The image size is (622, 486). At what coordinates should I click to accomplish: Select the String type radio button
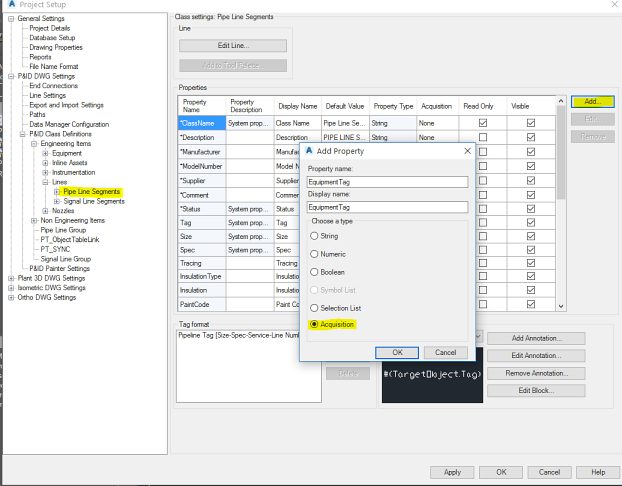coord(314,236)
